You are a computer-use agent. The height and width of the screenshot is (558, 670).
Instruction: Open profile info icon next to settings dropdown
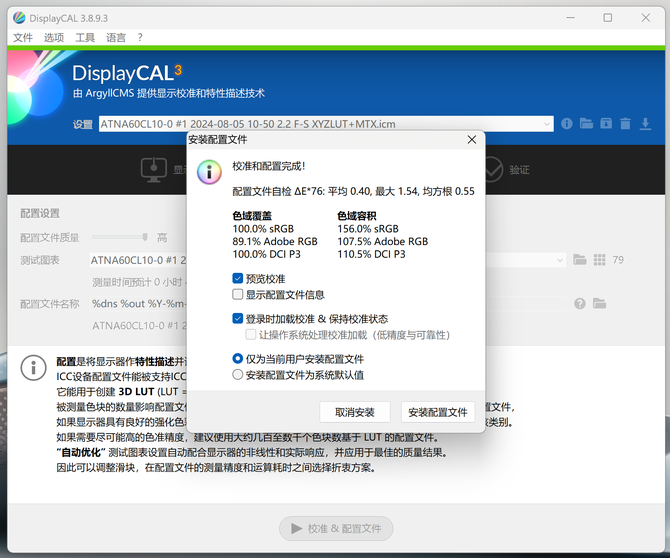567,124
